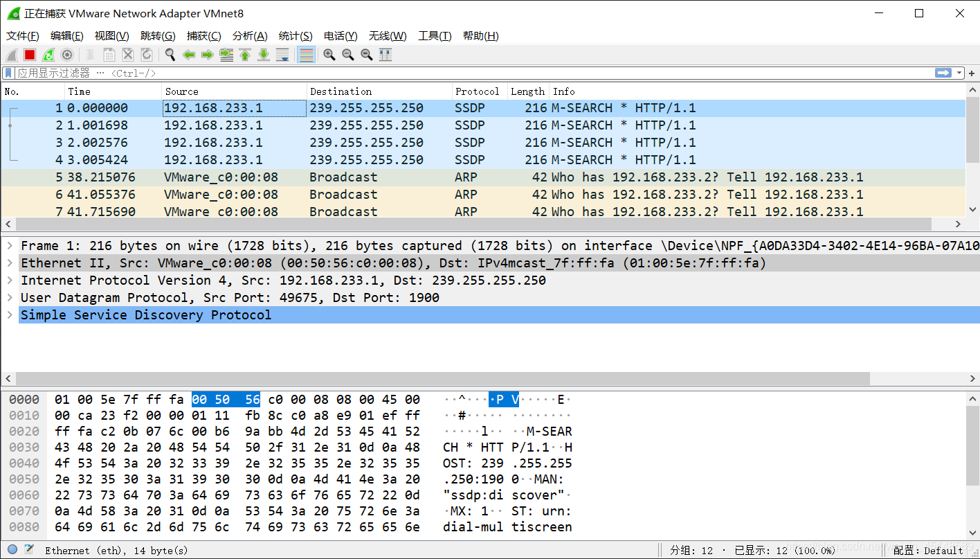Viewport: 980px width, 559px height.
Task: Jump to the first packet
Action: [x=245, y=55]
